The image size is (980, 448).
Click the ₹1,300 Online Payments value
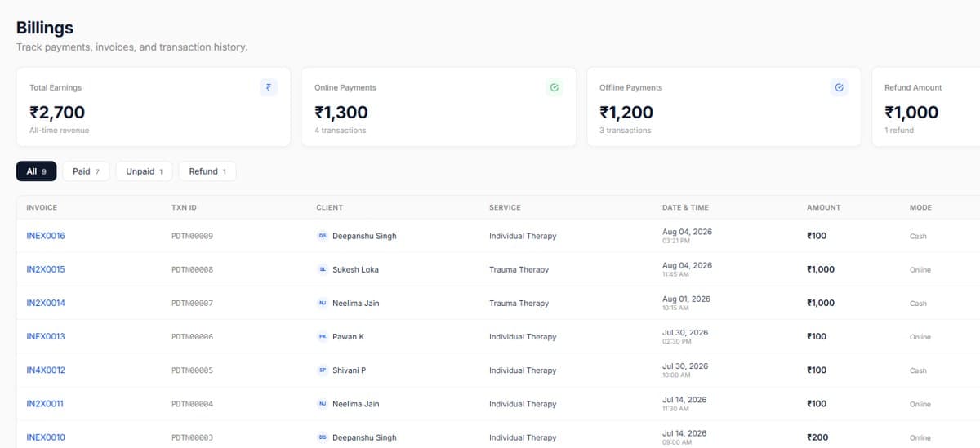click(341, 112)
